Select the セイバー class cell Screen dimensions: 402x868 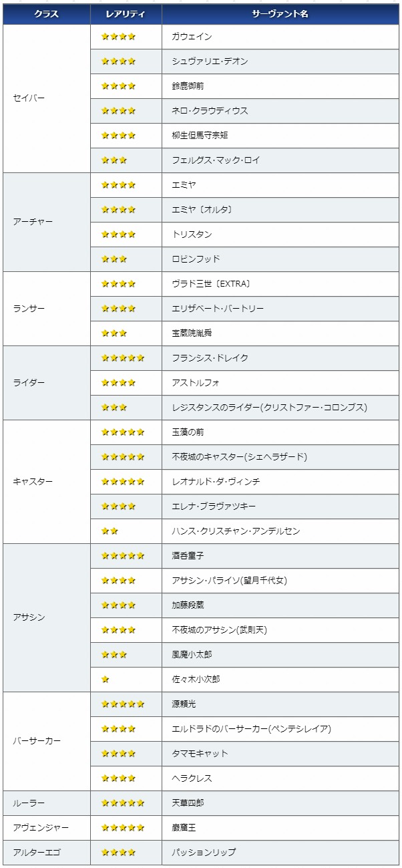click(47, 98)
